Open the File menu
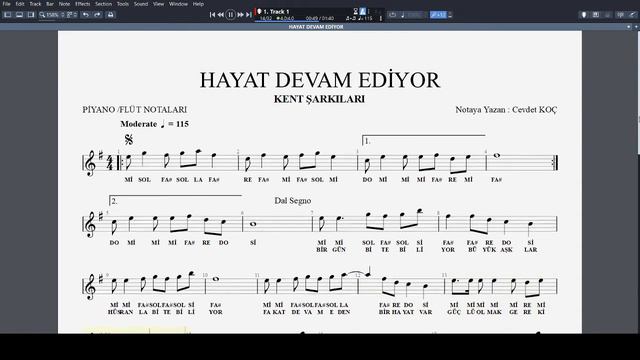Image resolution: width=640 pixels, height=360 pixels. tap(7, 4)
